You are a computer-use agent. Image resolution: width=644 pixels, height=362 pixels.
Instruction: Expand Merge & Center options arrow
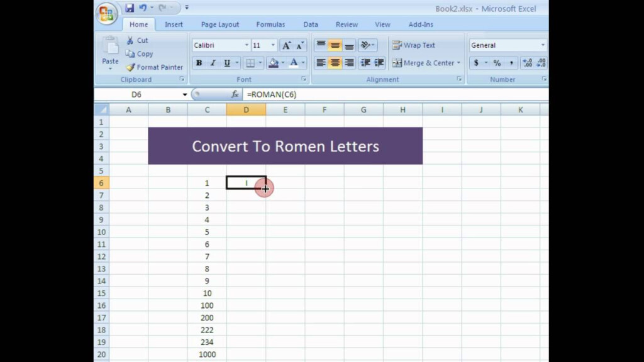coord(458,63)
